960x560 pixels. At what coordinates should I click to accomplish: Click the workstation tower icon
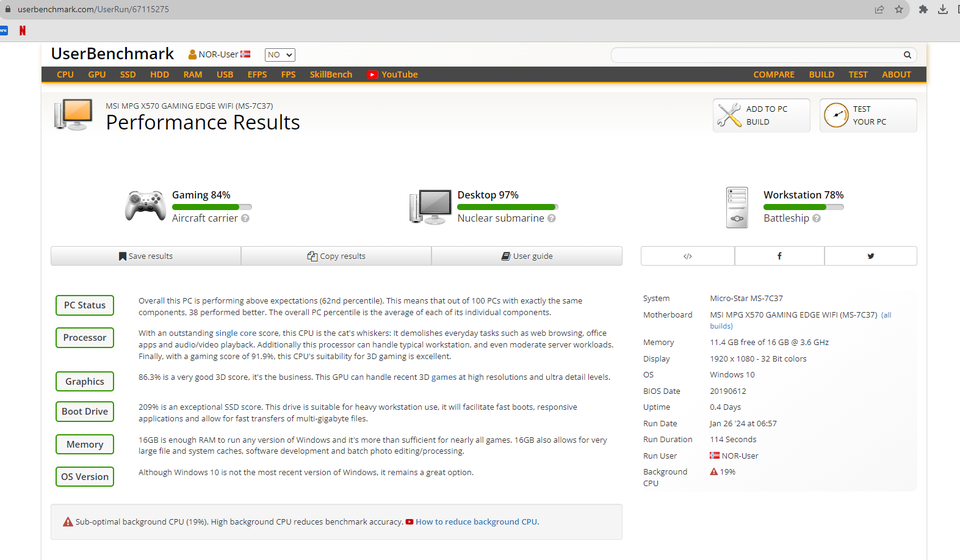[737, 208]
